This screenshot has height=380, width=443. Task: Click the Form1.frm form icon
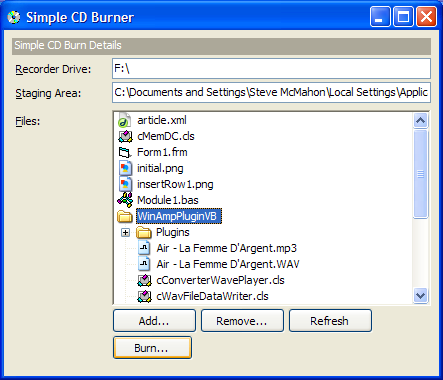[125, 152]
